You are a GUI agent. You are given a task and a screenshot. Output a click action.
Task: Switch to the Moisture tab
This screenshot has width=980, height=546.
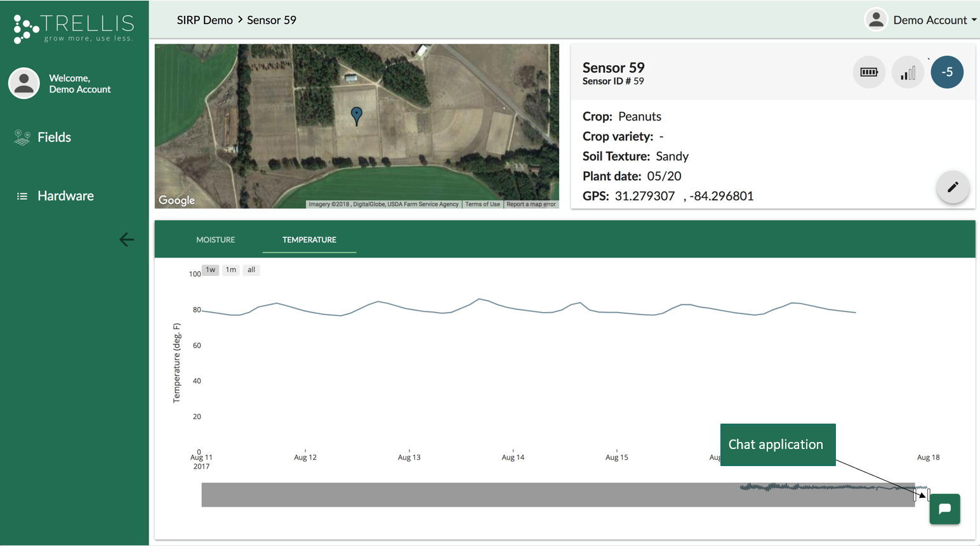216,240
